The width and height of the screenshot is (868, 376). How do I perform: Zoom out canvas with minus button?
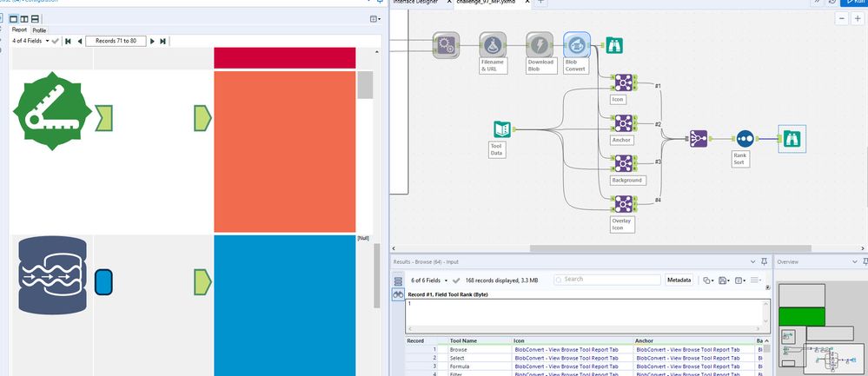[842, 18]
